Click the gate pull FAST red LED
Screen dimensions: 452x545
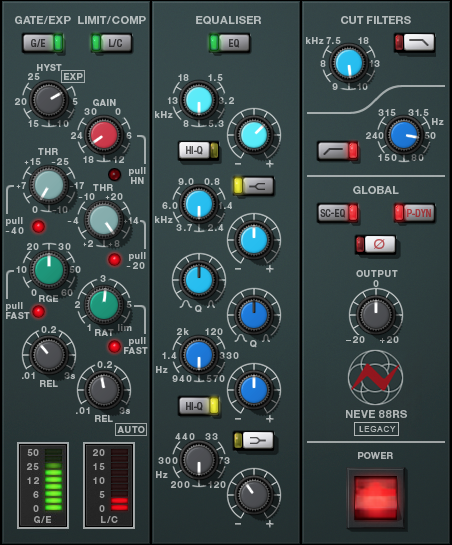39,311
